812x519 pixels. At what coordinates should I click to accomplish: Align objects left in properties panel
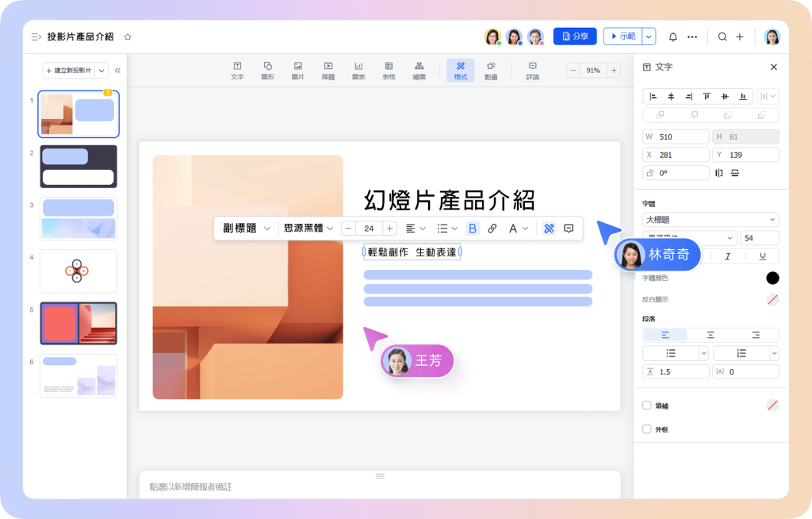tap(653, 97)
